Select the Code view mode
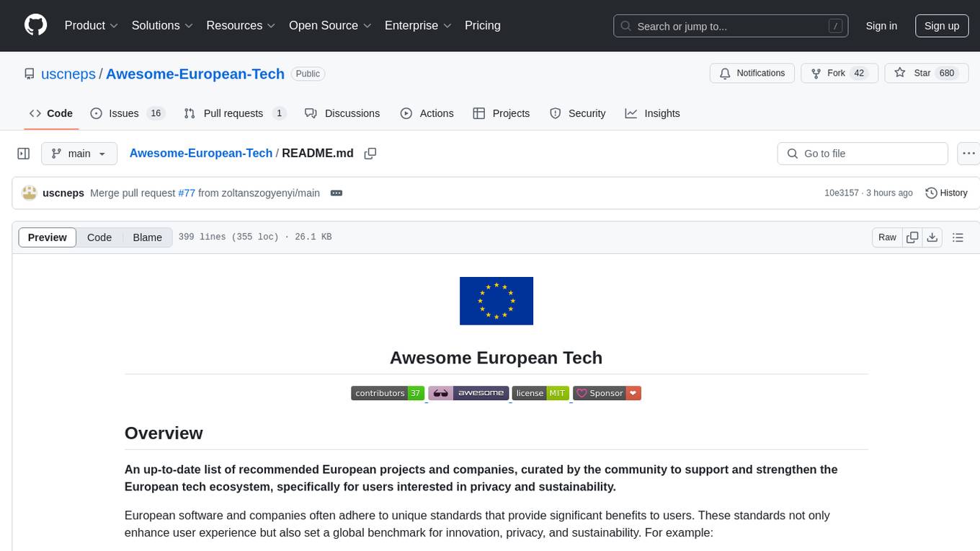This screenshot has height=551, width=980. [99, 237]
